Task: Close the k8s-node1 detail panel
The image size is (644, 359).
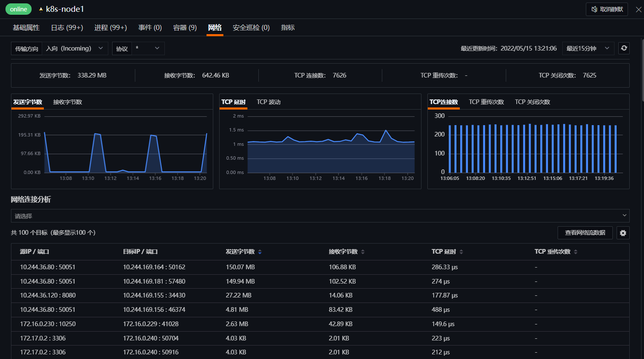Action: (x=639, y=9)
